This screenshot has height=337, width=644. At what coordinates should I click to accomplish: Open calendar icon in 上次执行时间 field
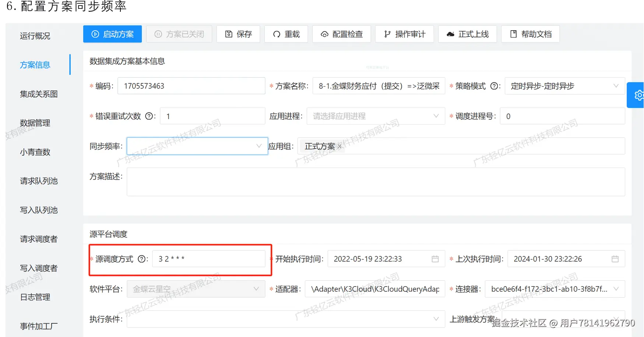(x=615, y=259)
